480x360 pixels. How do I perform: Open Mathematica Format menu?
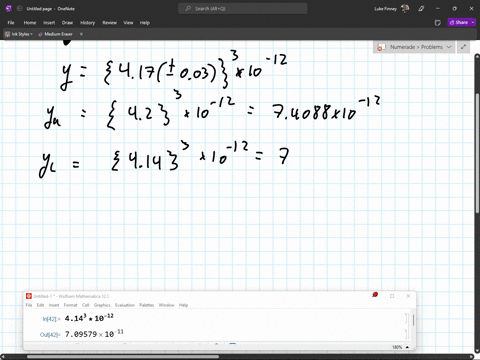point(70,305)
